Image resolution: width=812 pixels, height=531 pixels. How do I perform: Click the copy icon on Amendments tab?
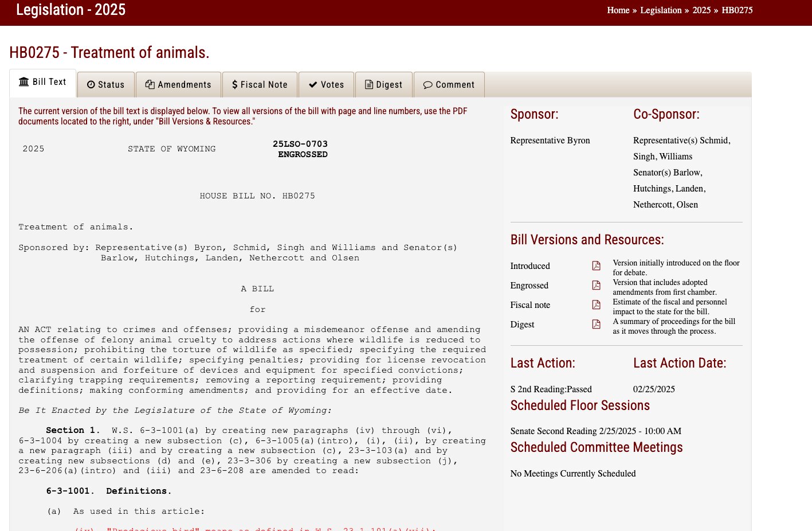pyautogui.click(x=150, y=84)
